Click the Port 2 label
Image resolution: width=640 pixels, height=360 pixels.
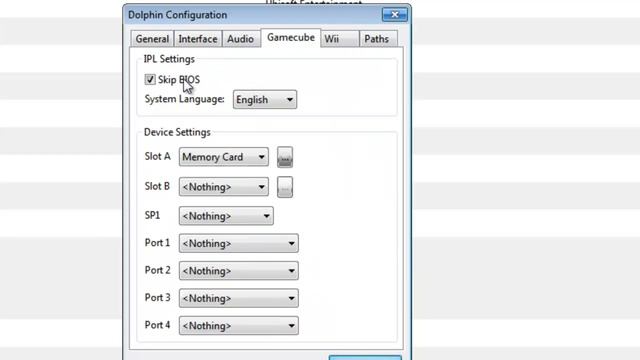[158, 270]
